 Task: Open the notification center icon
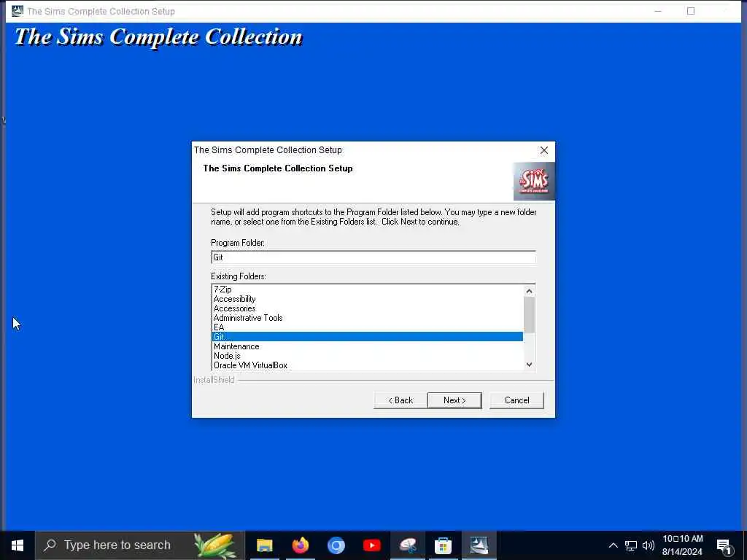point(724,546)
